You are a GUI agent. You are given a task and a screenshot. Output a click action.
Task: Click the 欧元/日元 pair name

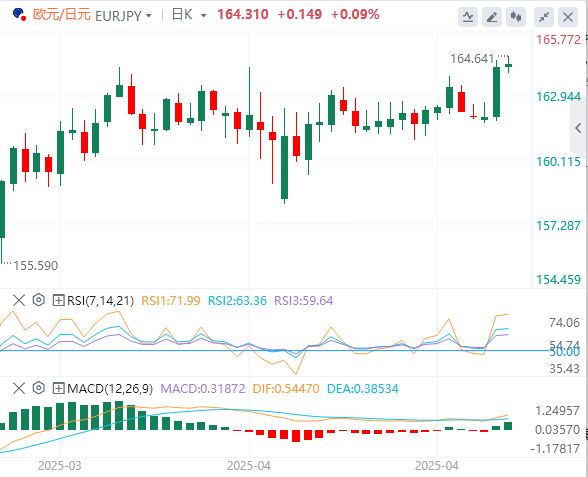[62, 15]
